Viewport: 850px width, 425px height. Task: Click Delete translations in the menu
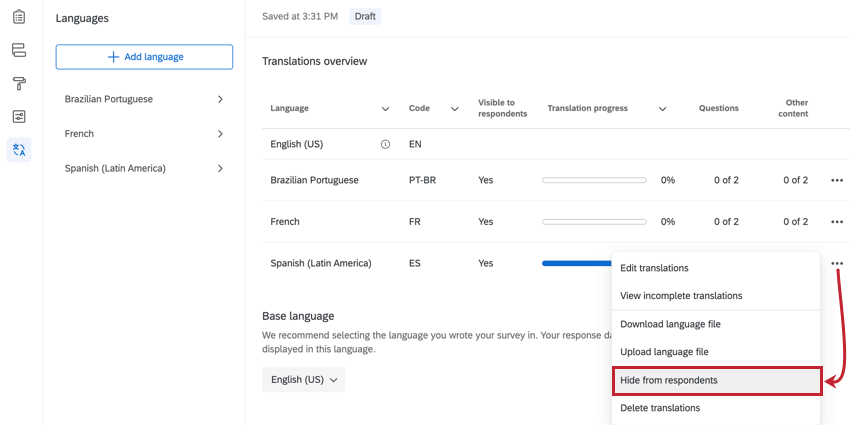tap(716, 408)
